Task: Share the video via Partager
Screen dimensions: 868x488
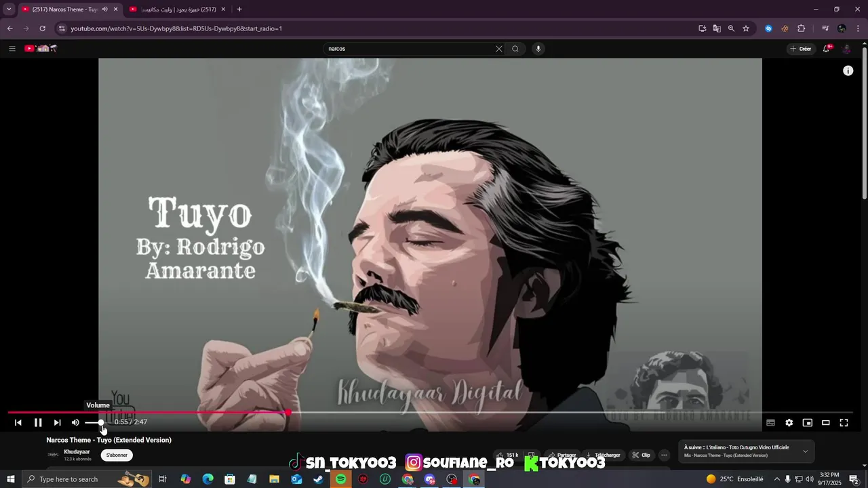Action: coord(562,455)
